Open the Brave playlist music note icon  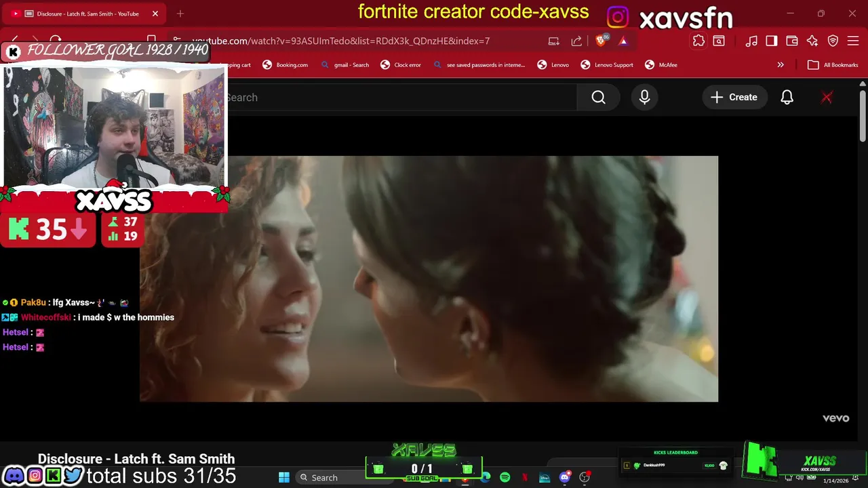coord(751,41)
